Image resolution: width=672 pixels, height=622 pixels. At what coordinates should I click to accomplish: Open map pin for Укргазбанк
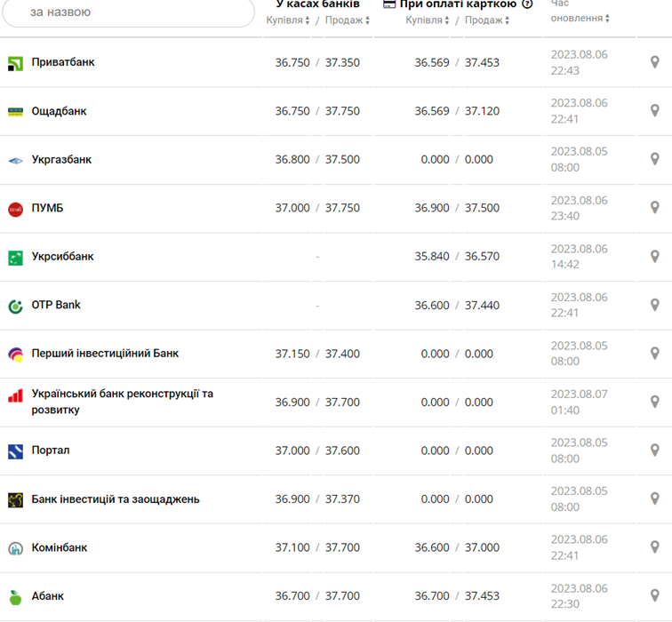point(655,160)
